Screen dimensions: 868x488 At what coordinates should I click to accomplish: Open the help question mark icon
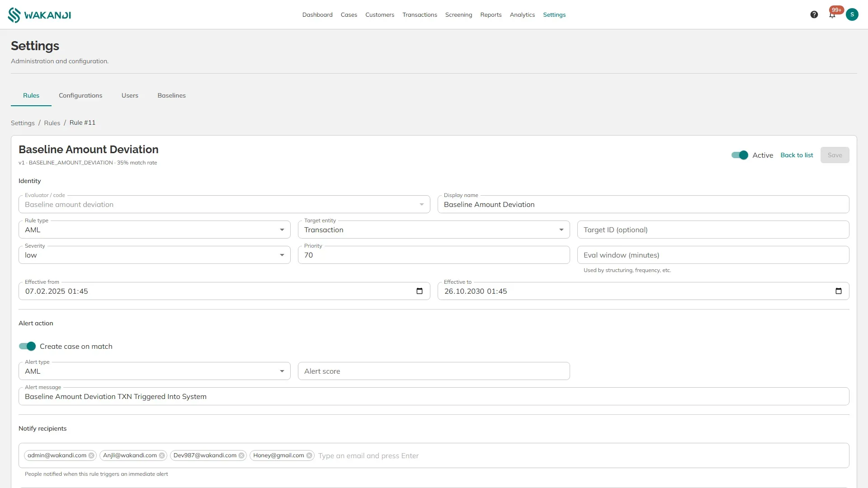point(814,14)
